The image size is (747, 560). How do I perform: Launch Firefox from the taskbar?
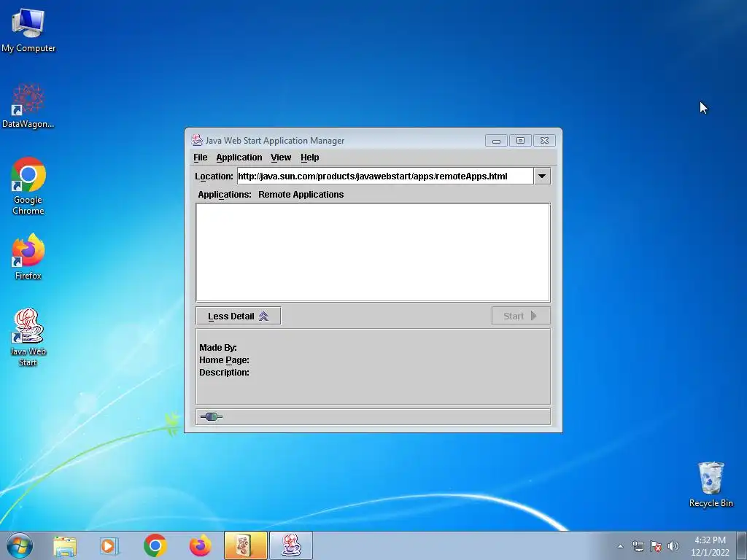pyautogui.click(x=200, y=545)
